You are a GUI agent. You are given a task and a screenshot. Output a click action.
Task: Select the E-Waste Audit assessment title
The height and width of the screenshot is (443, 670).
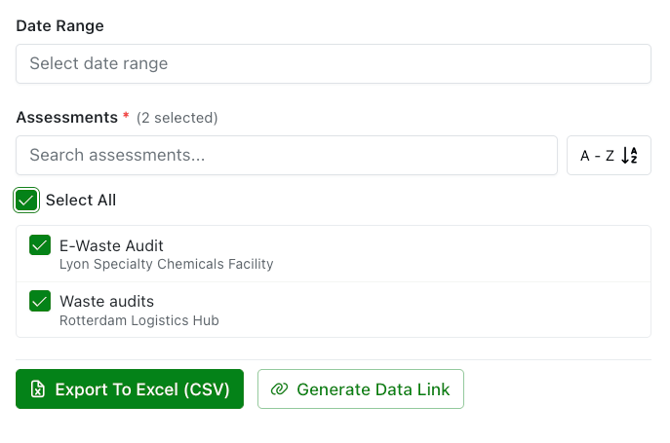111,246
